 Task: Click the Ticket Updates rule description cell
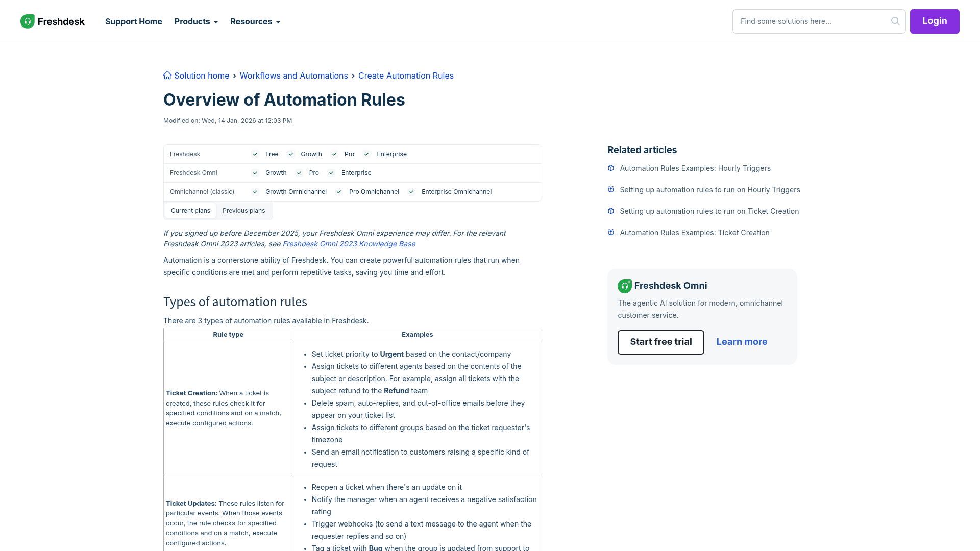(228, 513)
